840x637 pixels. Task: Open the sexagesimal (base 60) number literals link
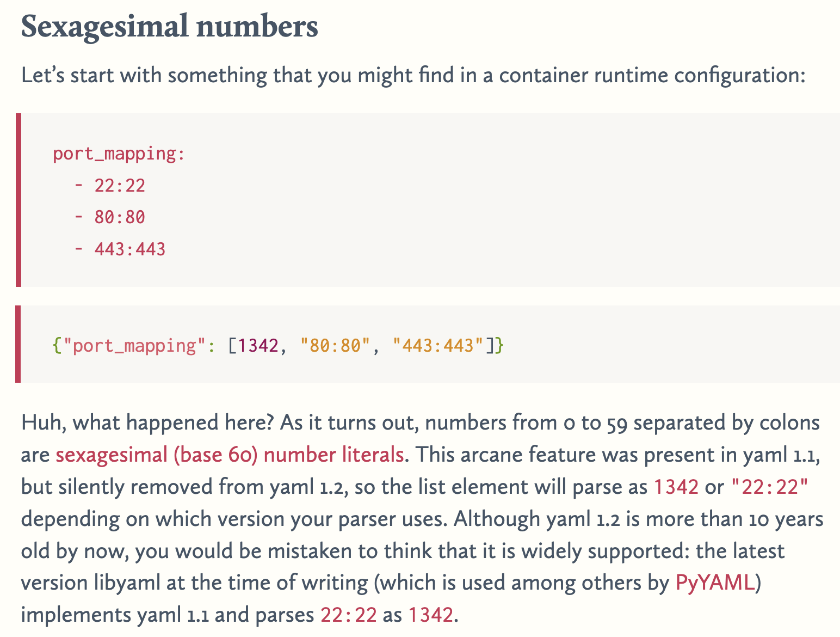[230, 455]
